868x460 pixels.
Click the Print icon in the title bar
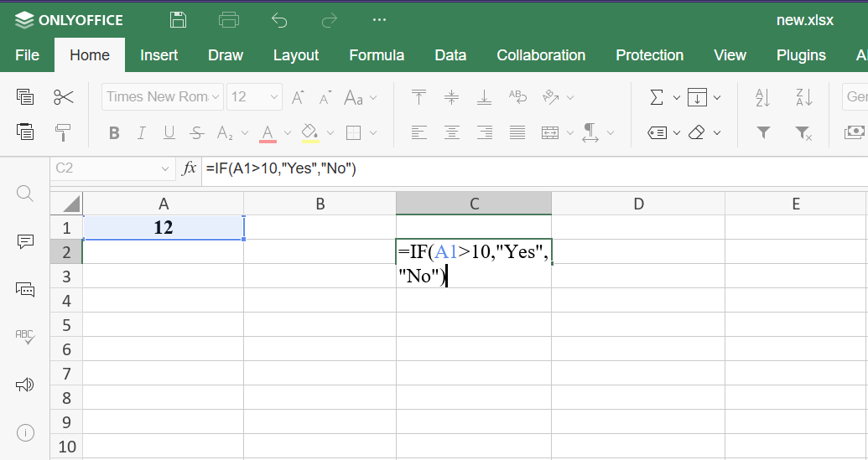(x=229, y=20)
